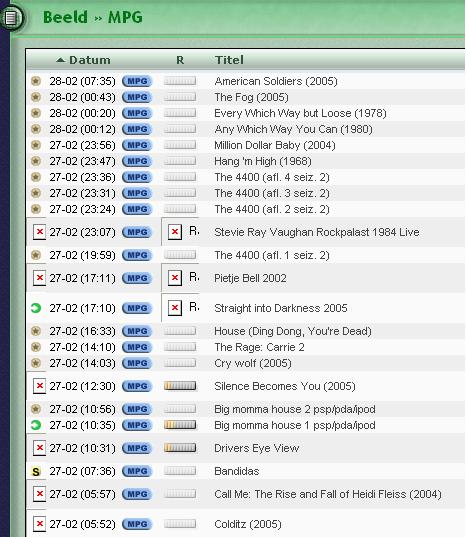The image size is (466, 537).
Task: Click the MPG badge for Million Dollar Baby
Action: 137,145
